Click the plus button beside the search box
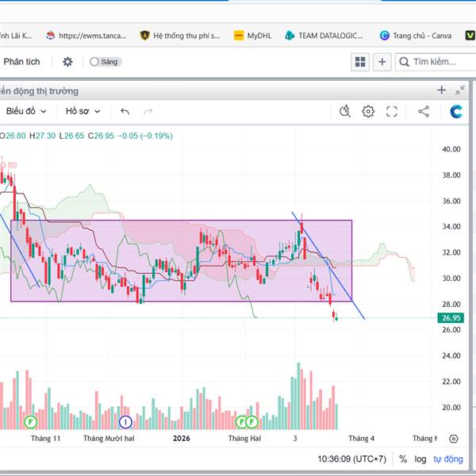Viewport: 476px width, 476px height. 382,61
